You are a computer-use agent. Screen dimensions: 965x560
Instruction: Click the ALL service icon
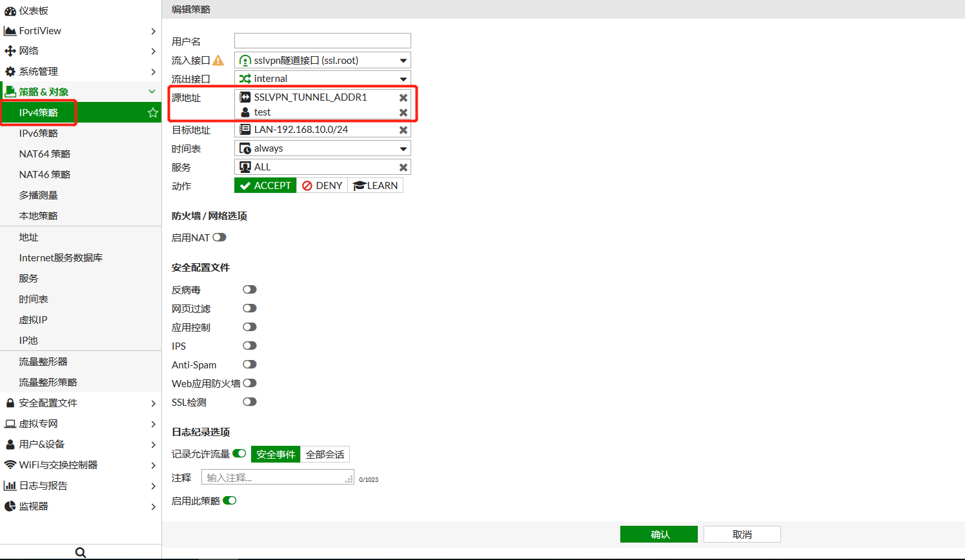pos(245,167)
